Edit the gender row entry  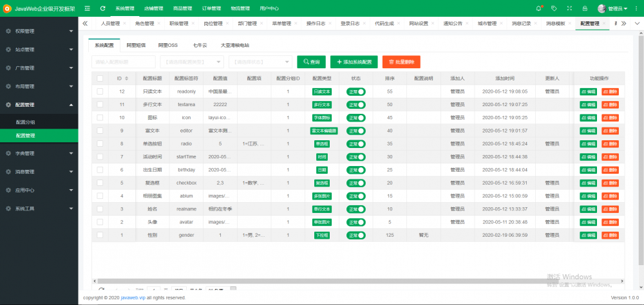coord(589,236)
